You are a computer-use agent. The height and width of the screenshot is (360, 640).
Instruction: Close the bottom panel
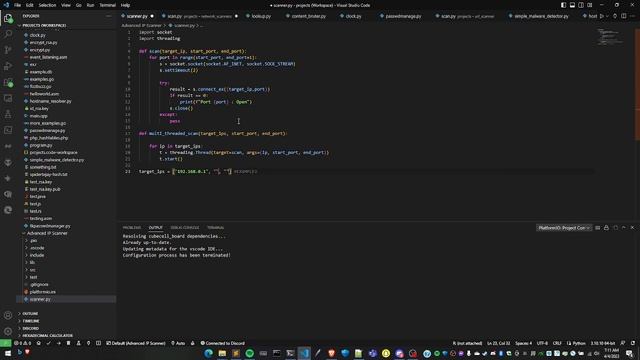pyautogui.click(x=633, y=228)
